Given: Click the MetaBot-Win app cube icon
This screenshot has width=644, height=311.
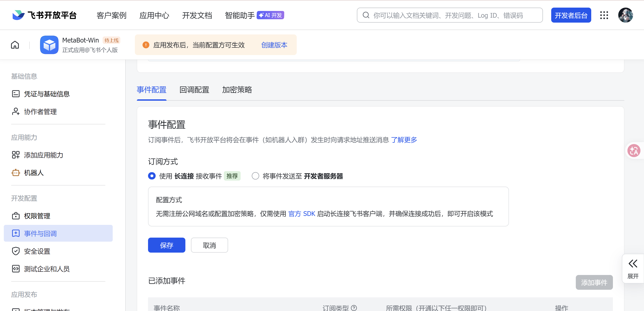Looking at the screenshot, I should tap(49, 45).
